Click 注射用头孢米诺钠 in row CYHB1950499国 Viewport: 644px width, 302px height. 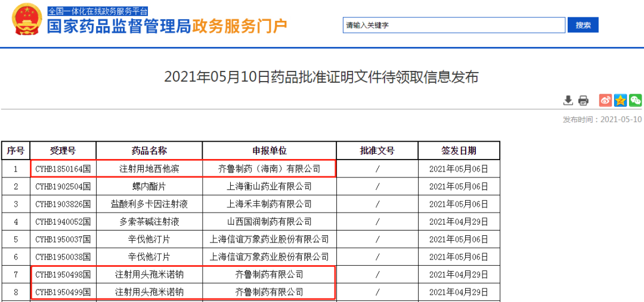149,292
